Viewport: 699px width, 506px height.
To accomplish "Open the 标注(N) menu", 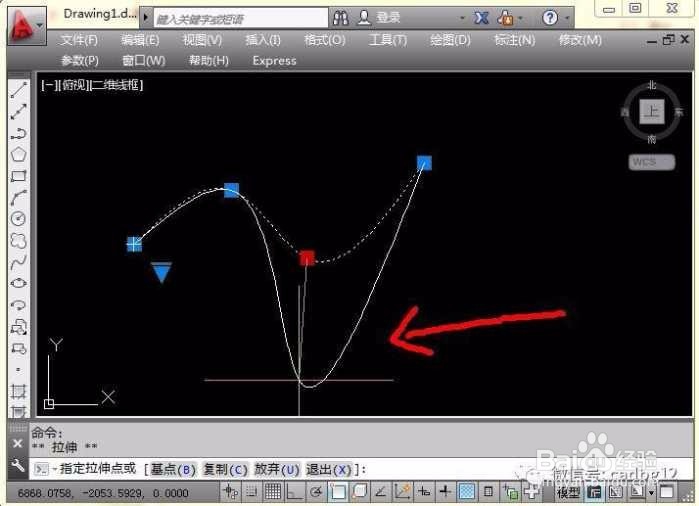I will tap(514, 40).
